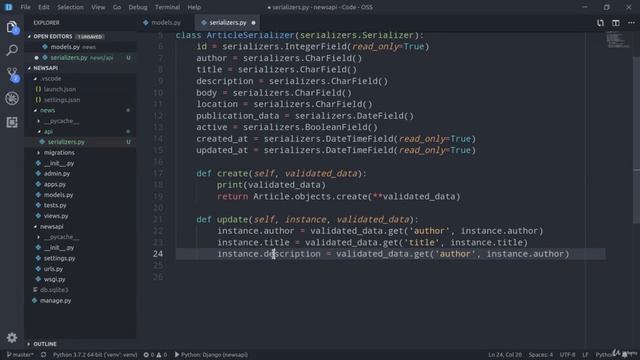Click the errors and warnings count in status bar
This screenshot has height=360, width=640.
[x=155, y=355]
